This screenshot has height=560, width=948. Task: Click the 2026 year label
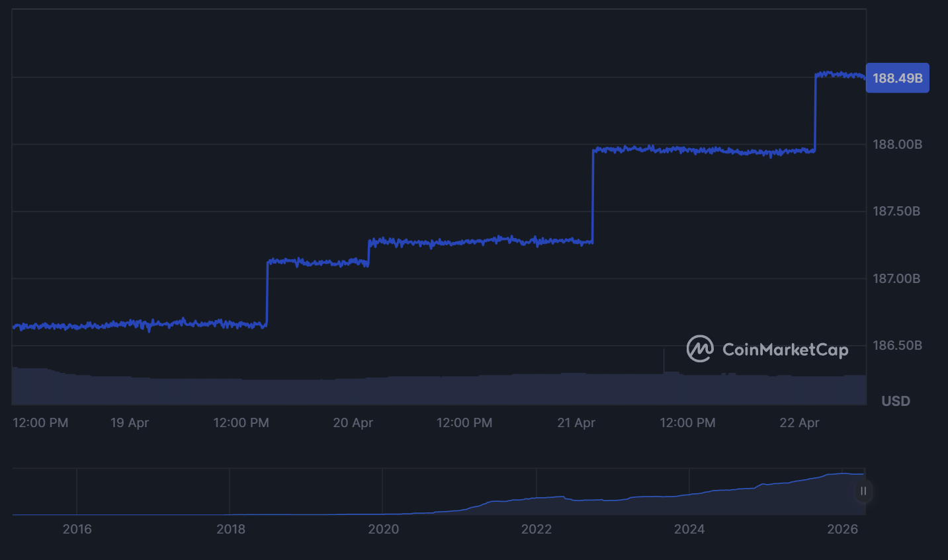coord(843,529)
